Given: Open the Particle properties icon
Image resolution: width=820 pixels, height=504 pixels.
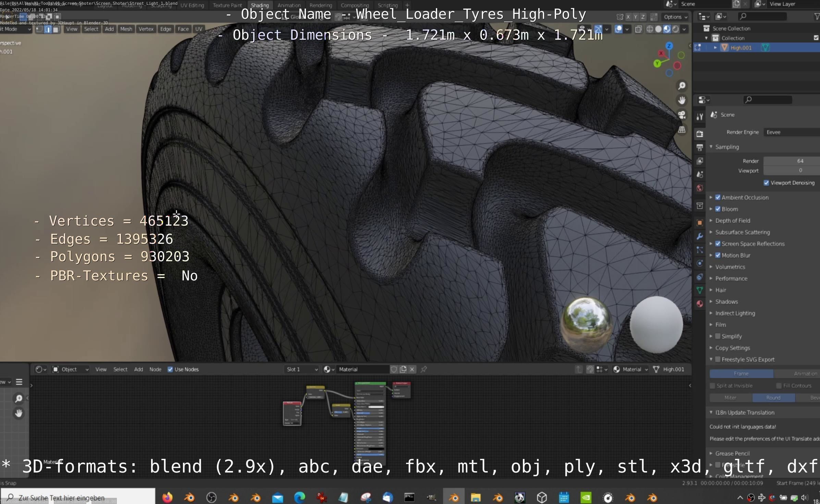Looking at the screenshot, I should [x=700, y=250].
